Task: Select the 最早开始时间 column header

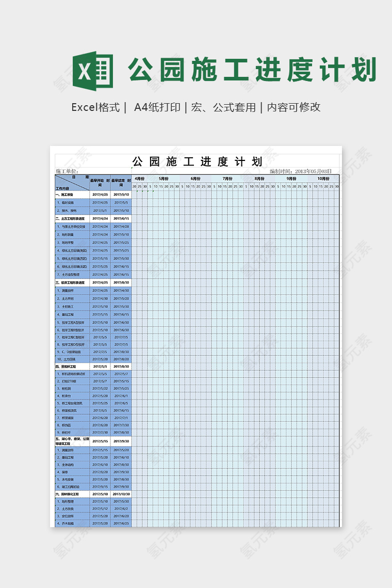Action: (100, 183)
